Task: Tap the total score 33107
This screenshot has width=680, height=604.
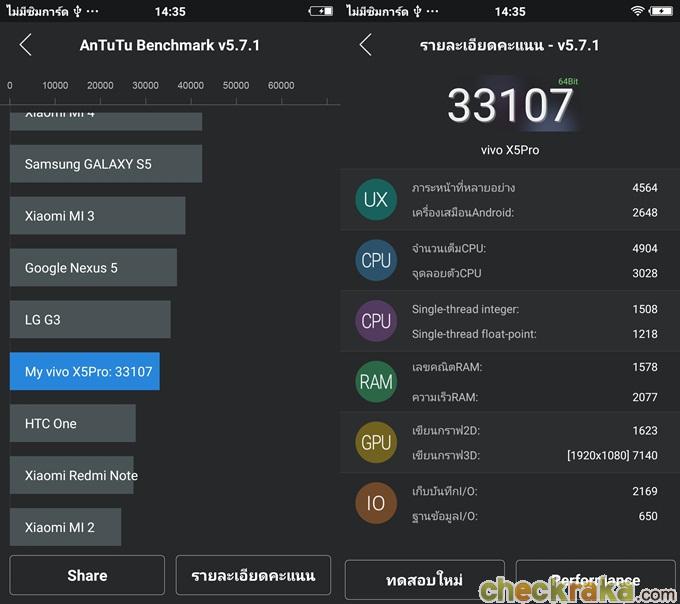Action: pos(510,105)
